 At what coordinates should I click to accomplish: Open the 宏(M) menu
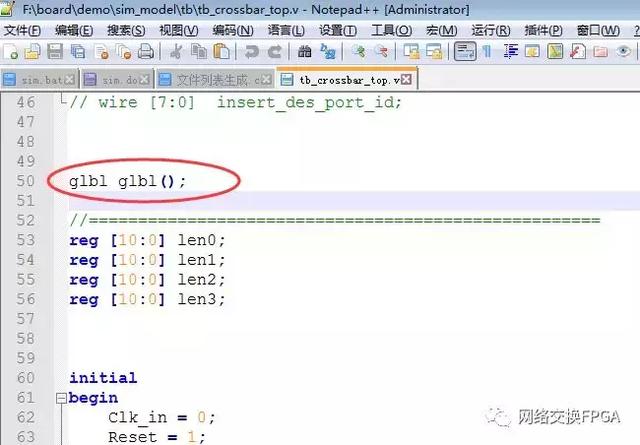(441, 30)
